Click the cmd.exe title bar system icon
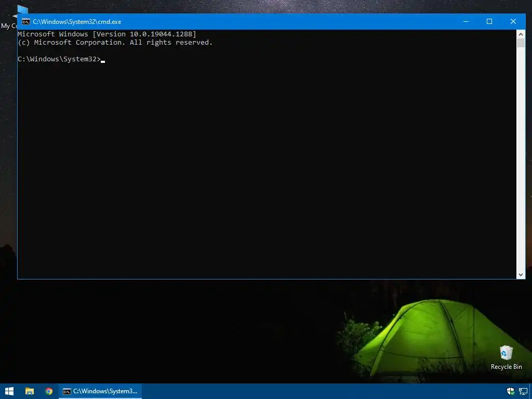Screen dimensions: 532x399 (x=26, y=22)
